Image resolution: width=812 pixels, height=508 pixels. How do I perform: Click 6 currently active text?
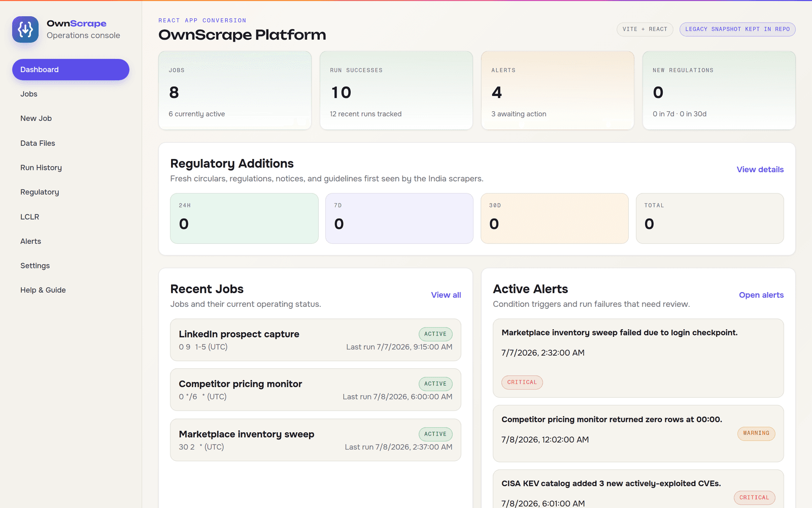click(197, 114)
